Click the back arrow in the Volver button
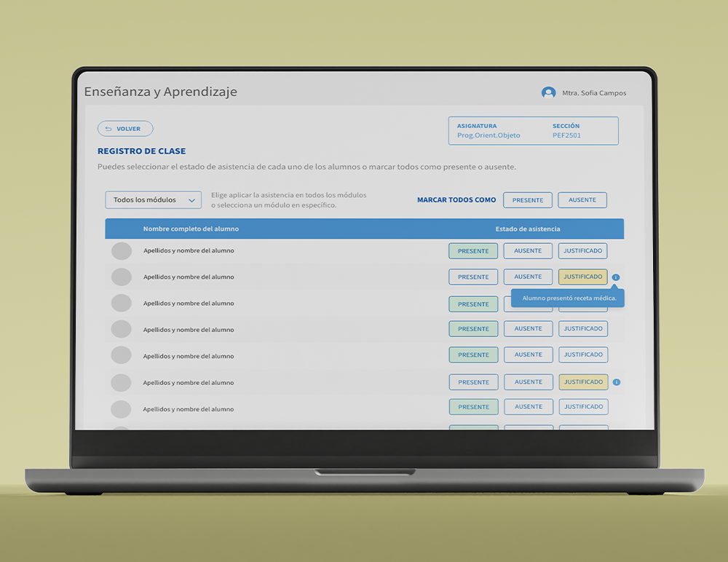This screenshot has height=562, width=728. coord(108,129)
